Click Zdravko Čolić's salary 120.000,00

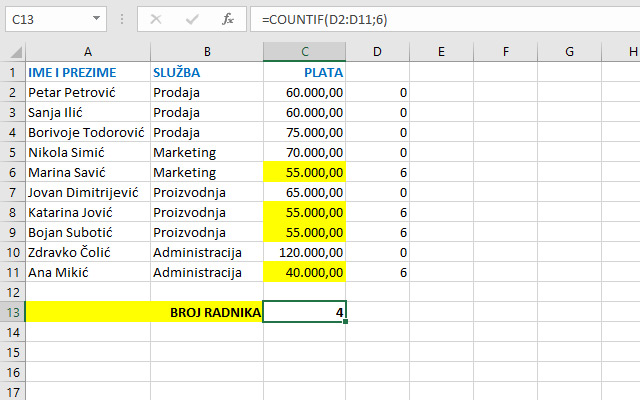coord(305,252)
